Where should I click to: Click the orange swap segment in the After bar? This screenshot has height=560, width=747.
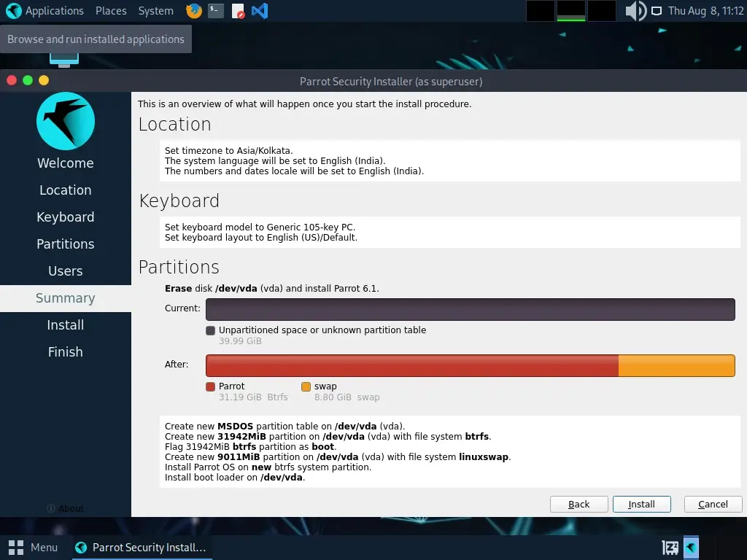tap(676, 365)
